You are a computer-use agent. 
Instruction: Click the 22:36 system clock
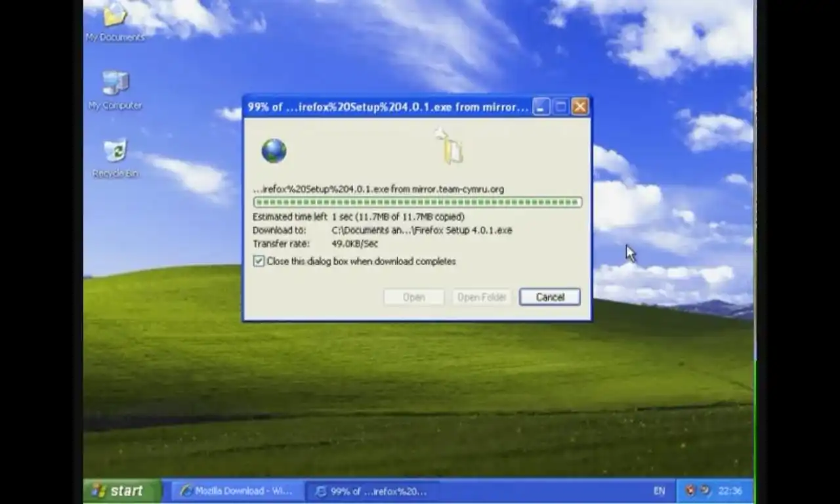pyautogui.click(x=730, y=491)
